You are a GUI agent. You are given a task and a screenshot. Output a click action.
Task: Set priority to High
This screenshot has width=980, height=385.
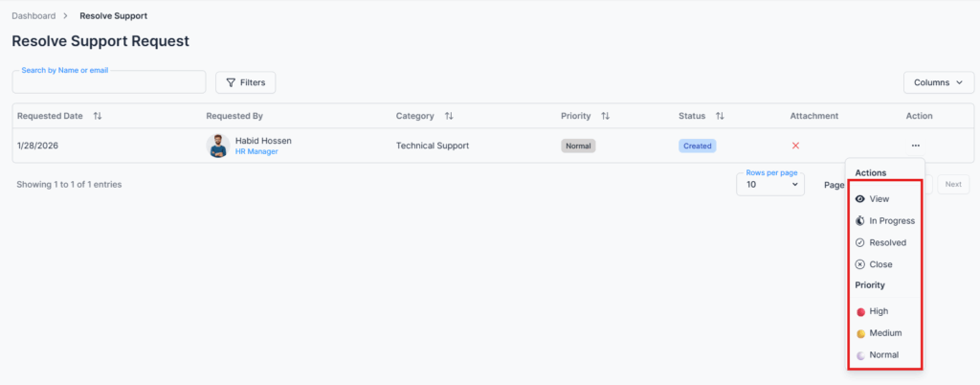879,311
